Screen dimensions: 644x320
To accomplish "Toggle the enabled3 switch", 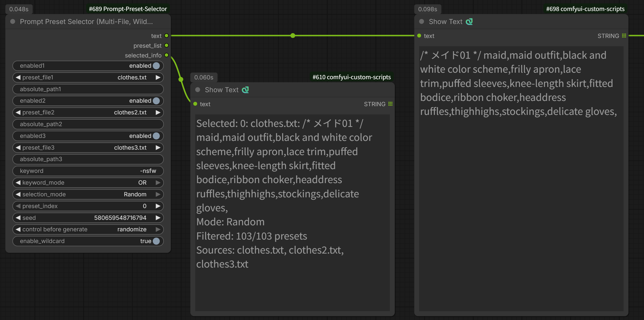I will click(x=156, y=136).
